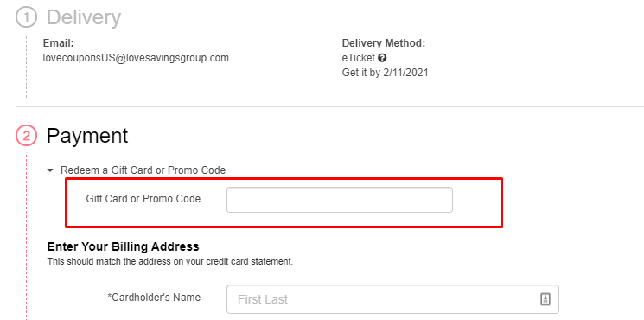Image resolution: width=644 pixels, height=320 pixels.
Task: Click the 'Get it by 2/11/2021' text
Action: pyautogui.click(x=386, y=73)
